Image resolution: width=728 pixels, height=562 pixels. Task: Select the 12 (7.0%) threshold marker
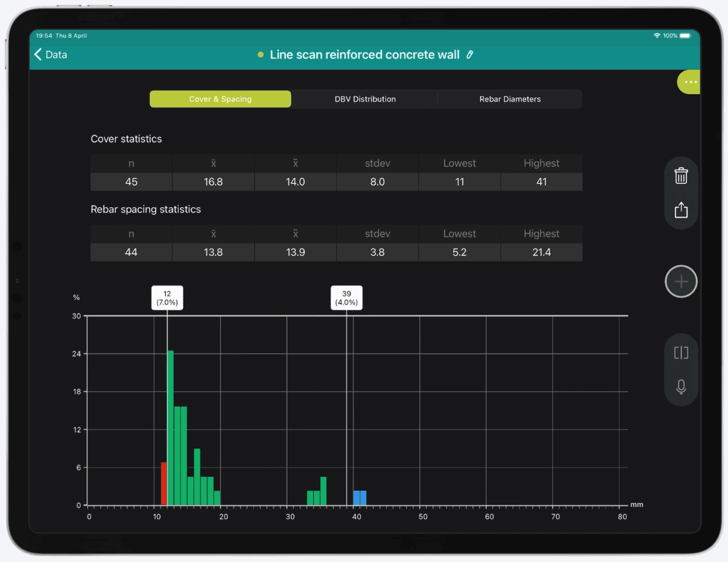pyautogui.click(x=167, y=298)
